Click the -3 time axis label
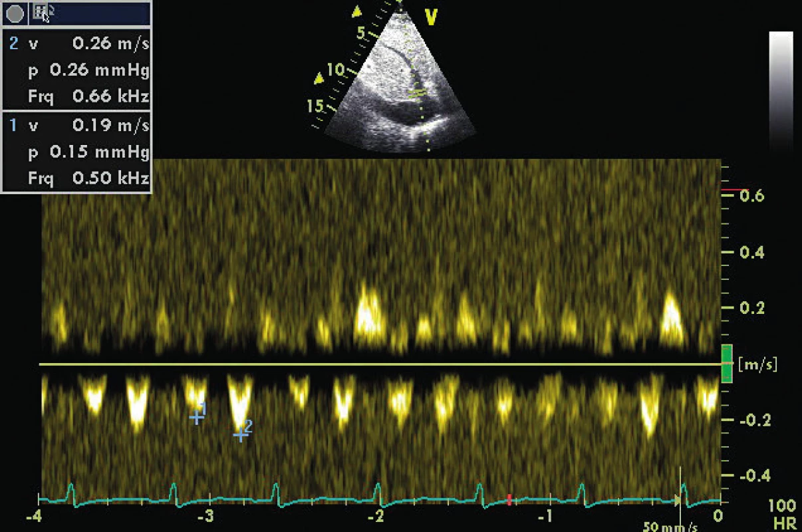Screen dimensions: 802x532 click(x=207, y=516)
